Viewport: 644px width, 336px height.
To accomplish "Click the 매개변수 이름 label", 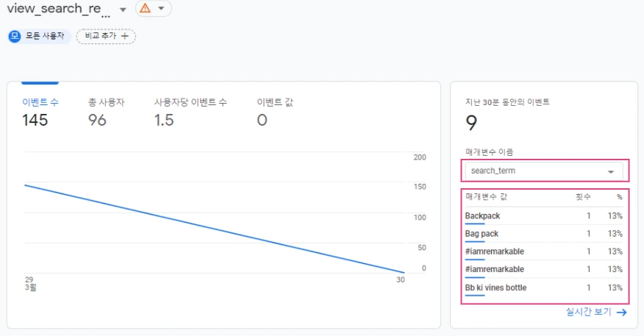I will pyautogui.click(x=489, y=152).
